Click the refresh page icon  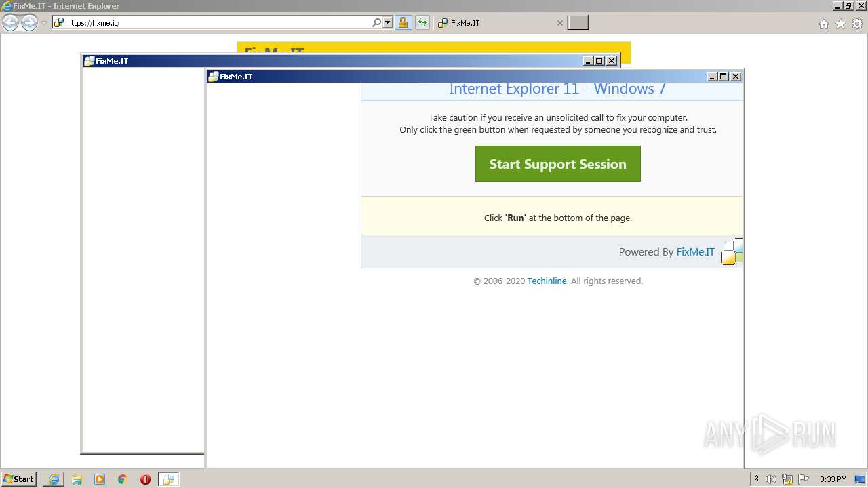coord(422,23)
